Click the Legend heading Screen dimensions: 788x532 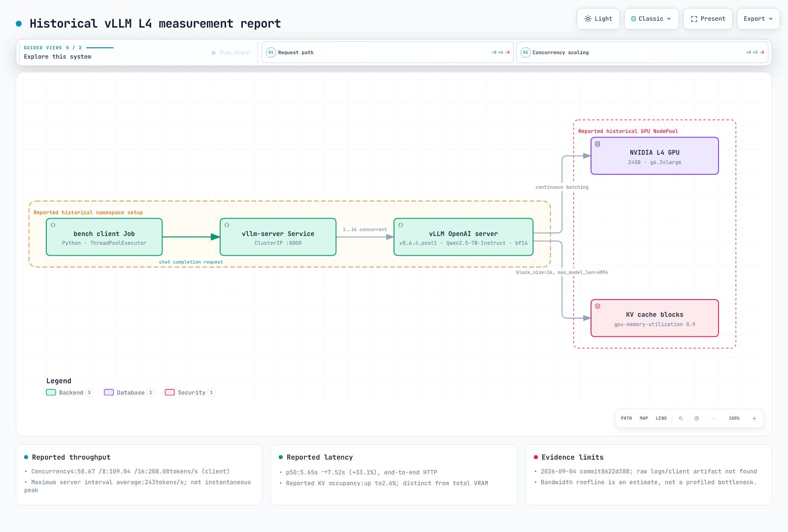coord(59,381)
